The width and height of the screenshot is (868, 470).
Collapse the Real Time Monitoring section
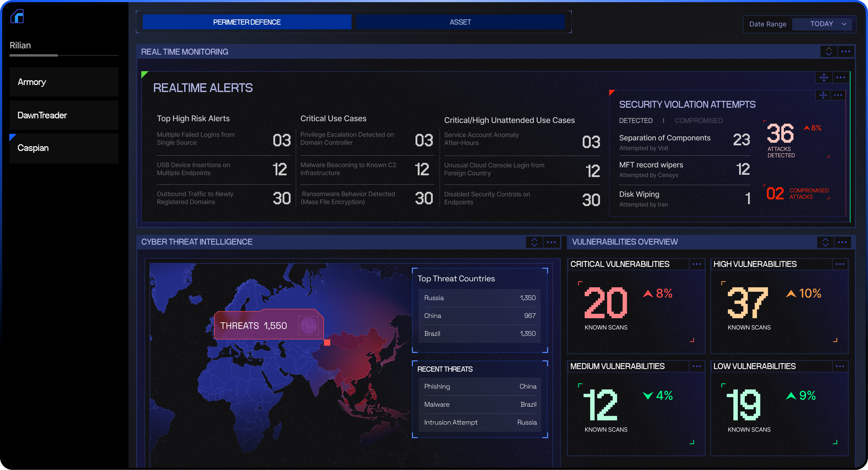pyautogui.click(x=829, y=52)
